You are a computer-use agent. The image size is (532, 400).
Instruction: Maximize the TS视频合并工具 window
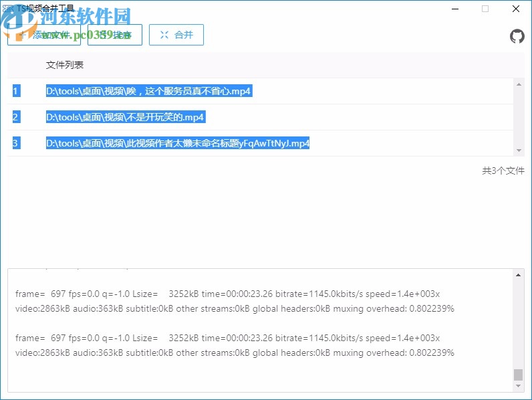coord(485,9)
